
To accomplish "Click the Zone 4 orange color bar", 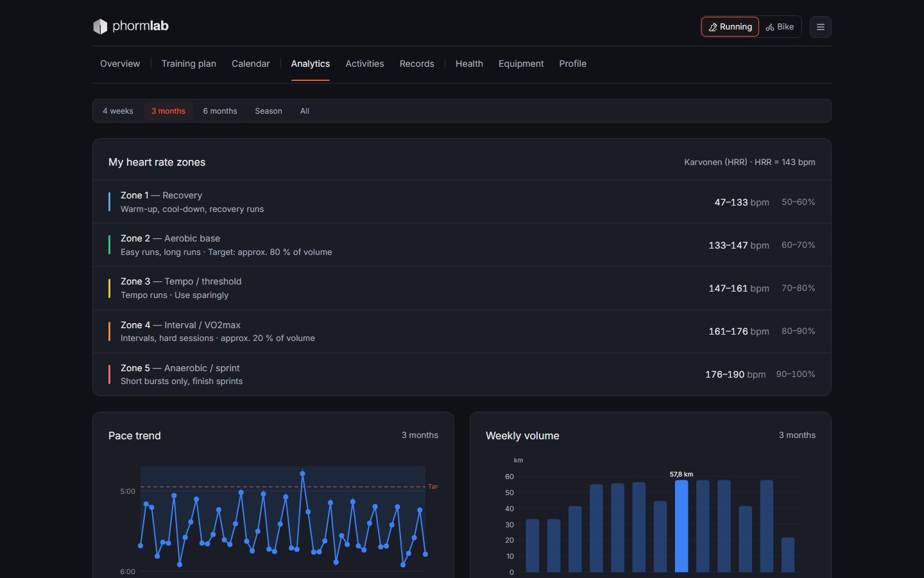I will tap(109, 331).
